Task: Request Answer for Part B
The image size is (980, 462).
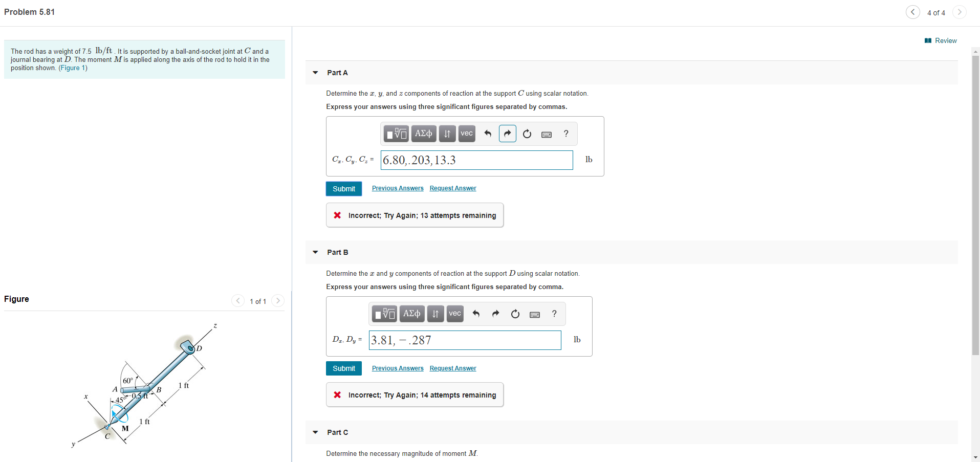Action: (453, 368)
